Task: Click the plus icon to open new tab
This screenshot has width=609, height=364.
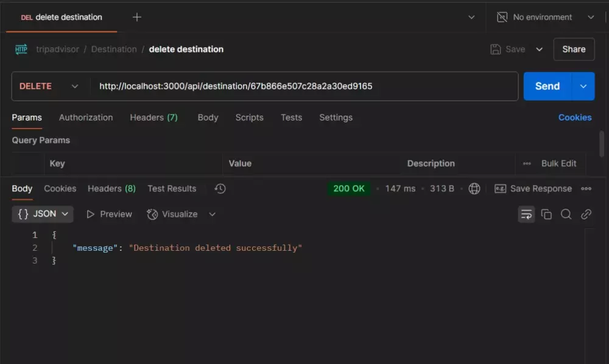Action: 137,17
